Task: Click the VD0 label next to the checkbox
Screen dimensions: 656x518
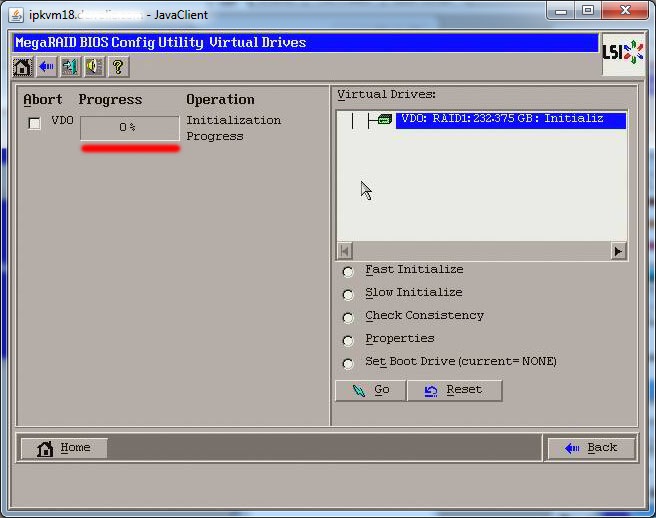Action: pyautogui.click(x=63, y=121)
